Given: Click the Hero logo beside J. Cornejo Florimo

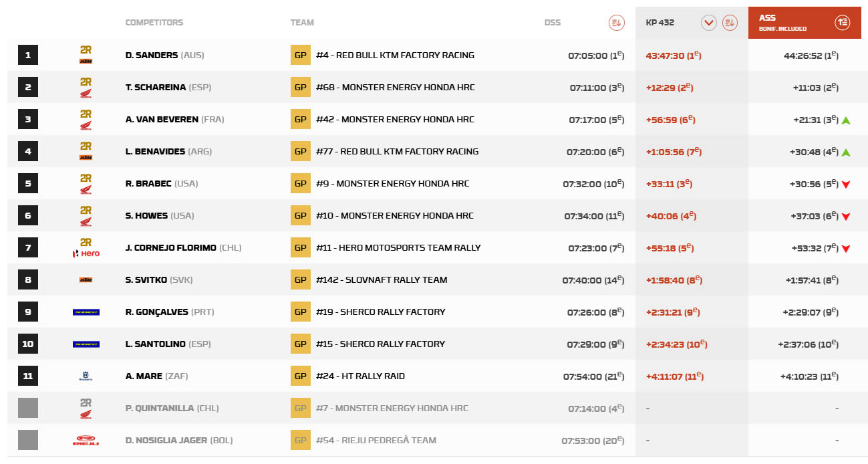Looking at the screenshot, I should [x=86, y=253].
